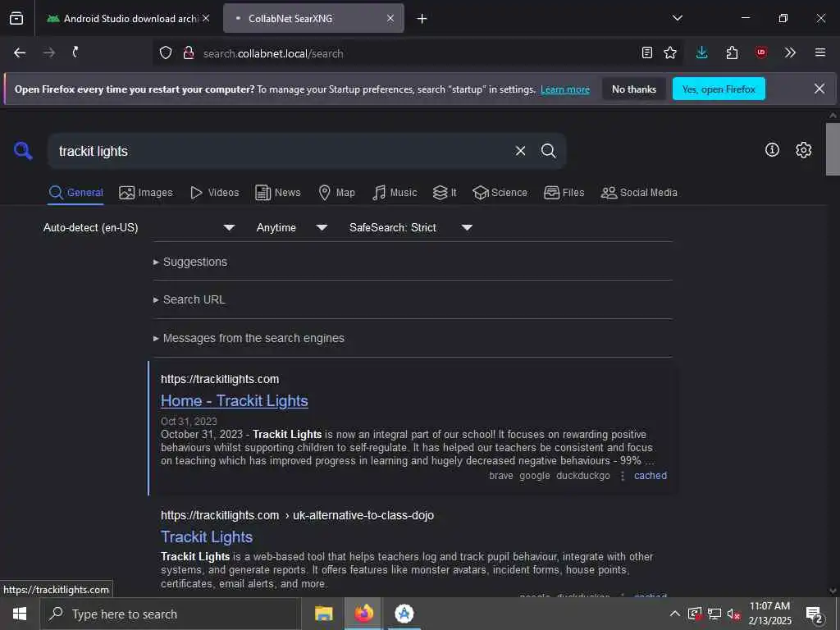Image resolution: width=840 pixels, height=630 pixels.
Task: Open a new browser tab with plus
Action: point(422,19)
